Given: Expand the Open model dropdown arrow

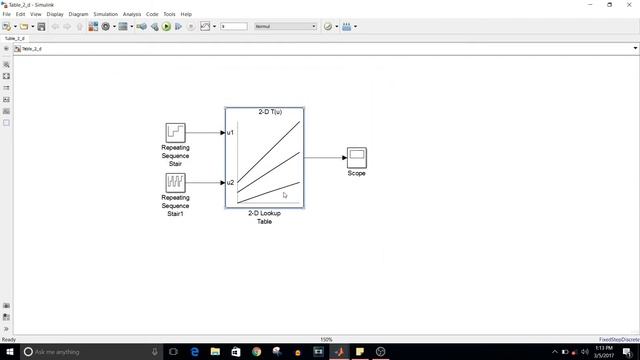Looking at the screenshot, I should pyautogui.click(x=33, y=27).
